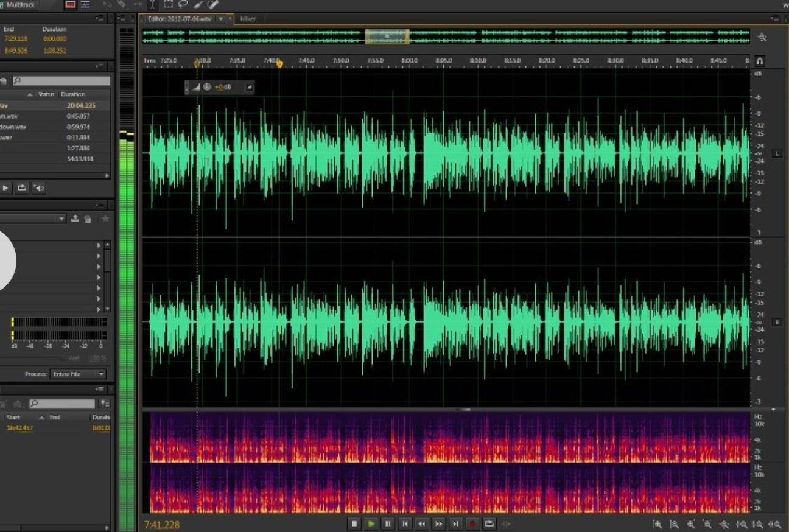Click the Multitrack view button
Screen dimensions: 789x532
[21, 5]
